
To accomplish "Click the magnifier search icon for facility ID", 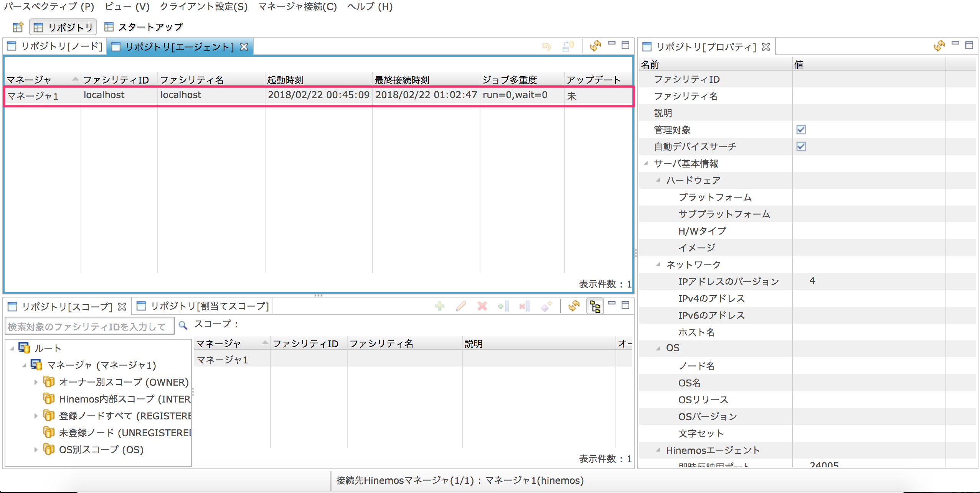I will pyautogui.click(x=183, y=325).
